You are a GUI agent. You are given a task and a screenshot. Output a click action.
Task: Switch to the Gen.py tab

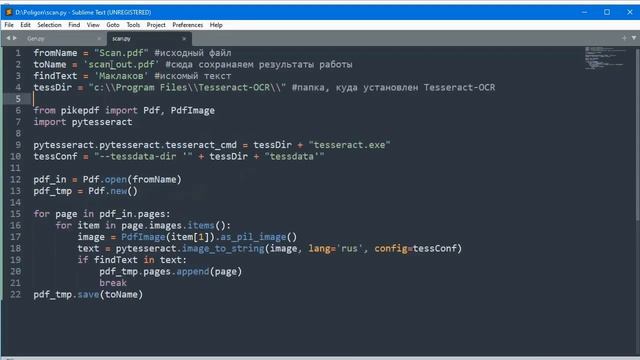tap(61, 39)
